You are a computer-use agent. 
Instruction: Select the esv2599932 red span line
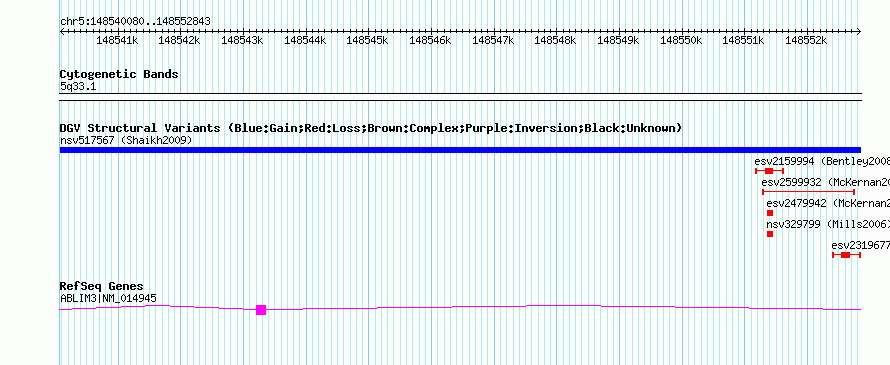tap(808, 192)
